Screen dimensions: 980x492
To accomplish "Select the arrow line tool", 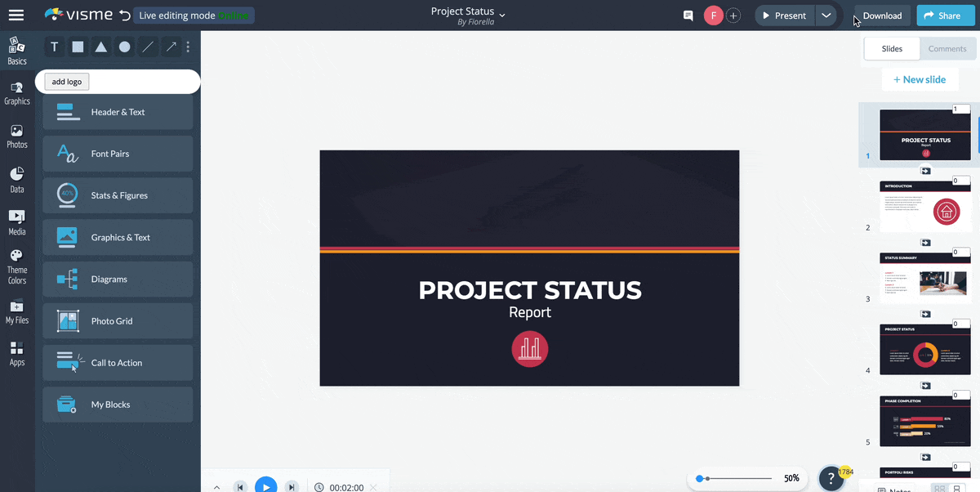I will [171, 47].
